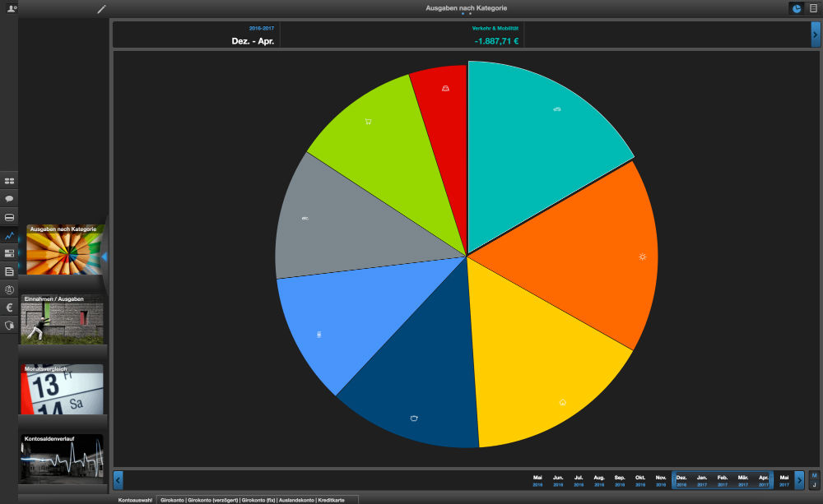823x504 pixels.
Task: Select 'Ausgaben nach Kategorie' report thumbnail
Action: [x=64, y=250]
